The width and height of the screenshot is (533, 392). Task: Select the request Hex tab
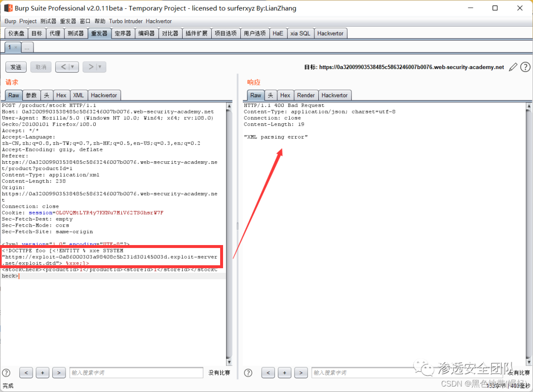[62, 96]
